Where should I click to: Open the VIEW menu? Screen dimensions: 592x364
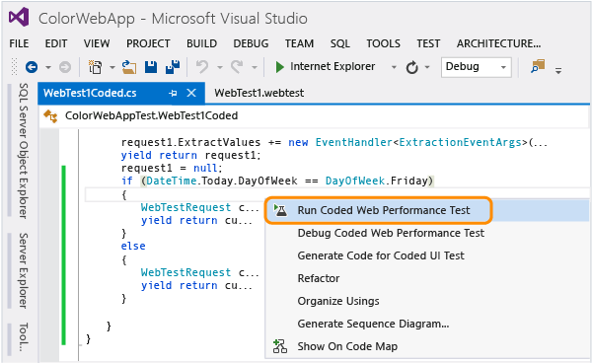click(97, 43)
